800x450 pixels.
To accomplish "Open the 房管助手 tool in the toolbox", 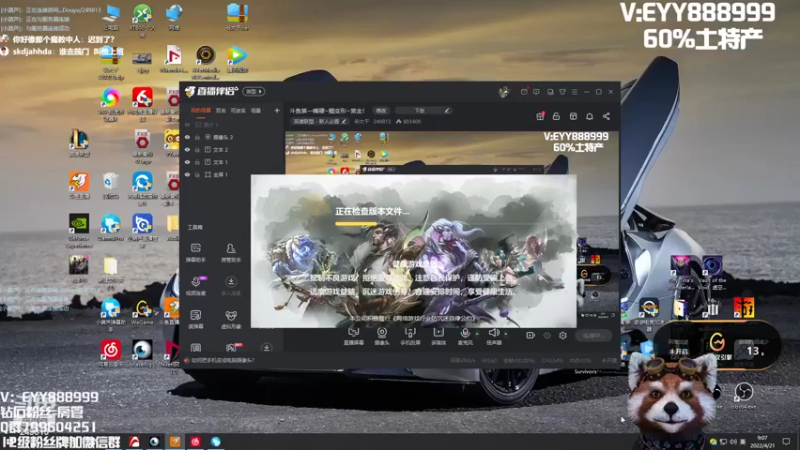I will 231,252.
